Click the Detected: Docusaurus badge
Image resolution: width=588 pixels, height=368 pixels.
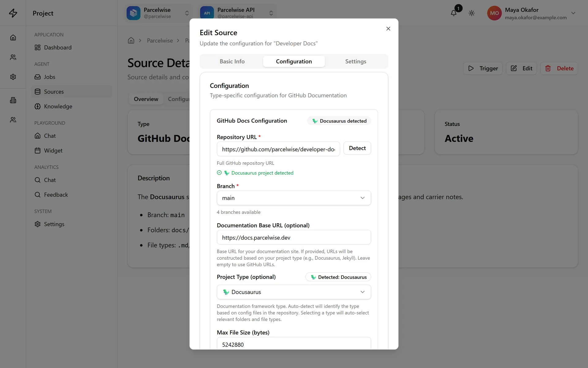click(x=338, y=277)
